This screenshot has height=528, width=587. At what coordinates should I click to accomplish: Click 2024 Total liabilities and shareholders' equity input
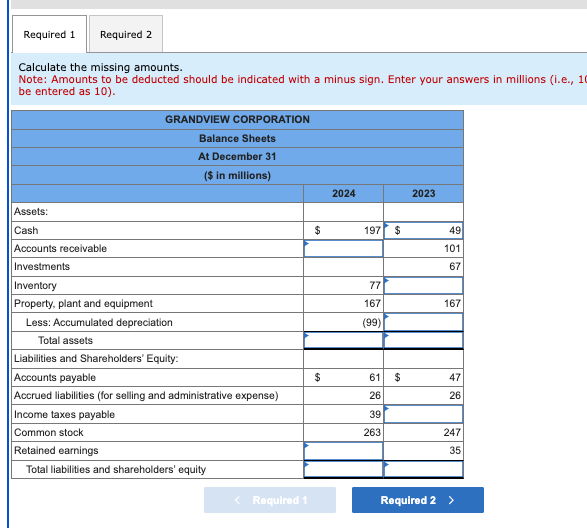click(x=343, y=469)
